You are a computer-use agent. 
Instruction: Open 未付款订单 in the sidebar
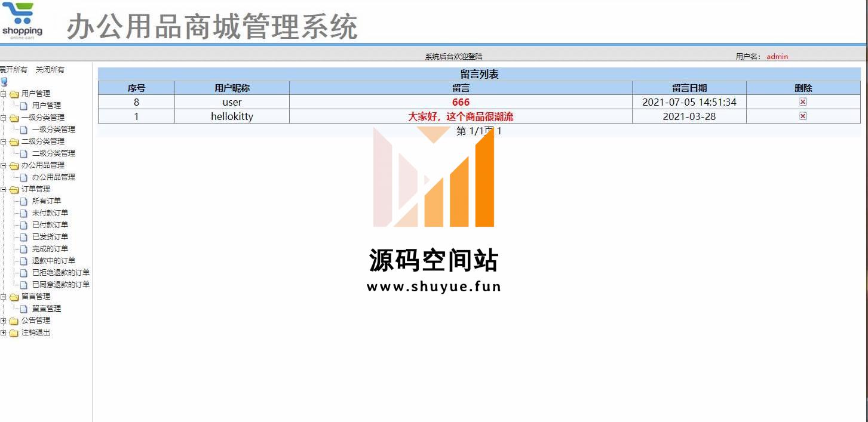50,213
